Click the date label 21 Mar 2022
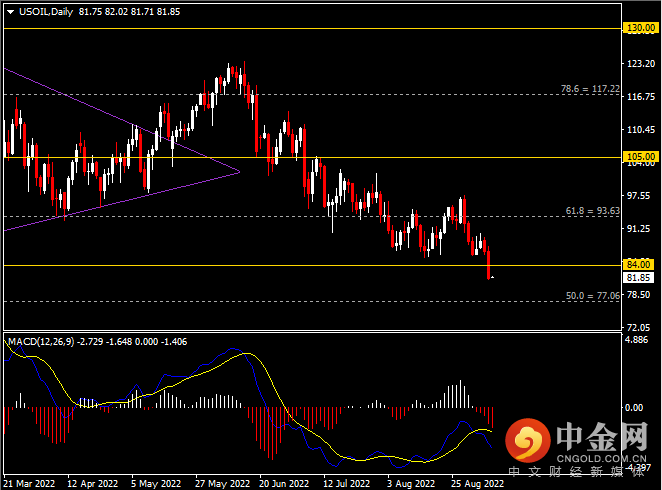The image size is (662, 490). [x=29, y=484]
